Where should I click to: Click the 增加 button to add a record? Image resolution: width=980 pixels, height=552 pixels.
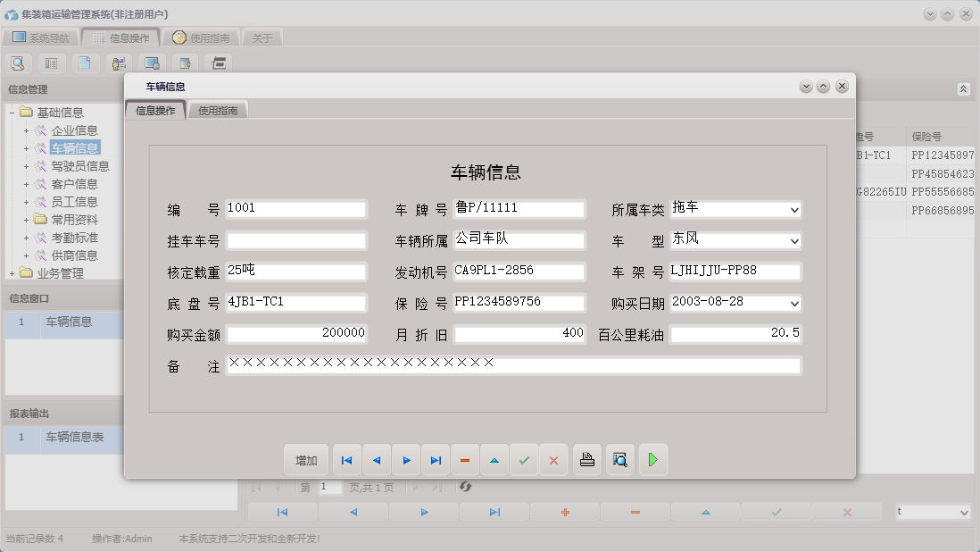click(x=306, y=459)
